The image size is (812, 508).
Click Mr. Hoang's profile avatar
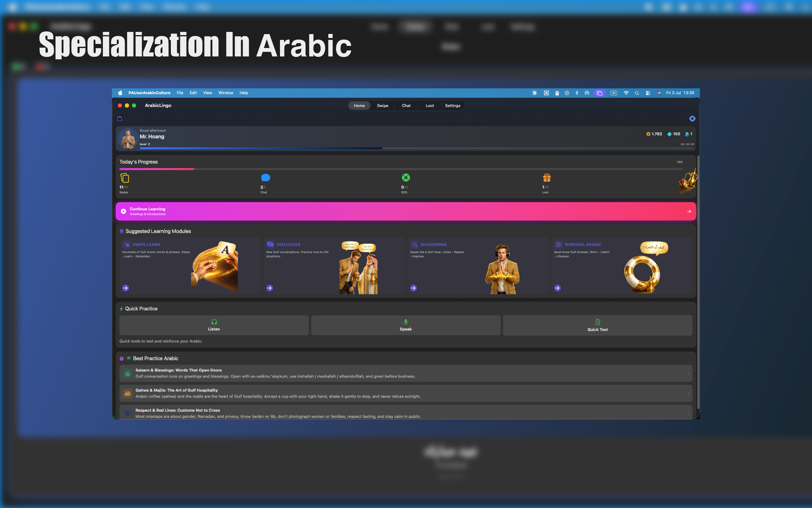pos(128,138)
